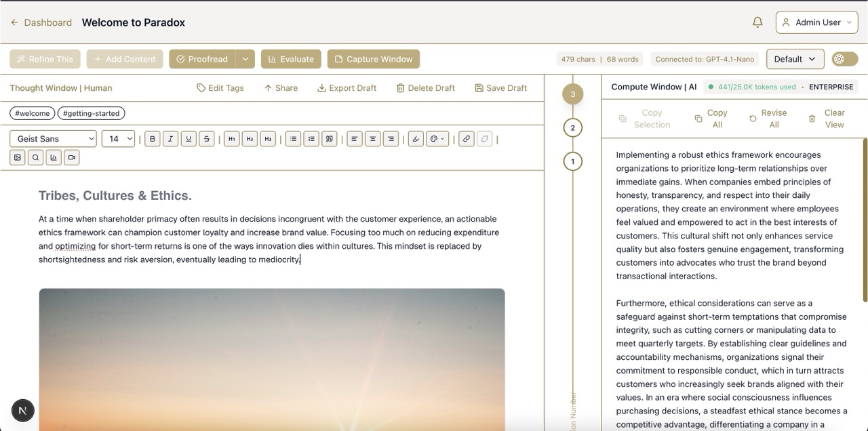Insert a numbered list
Viewport: 868px width, 431px height.
311,139
